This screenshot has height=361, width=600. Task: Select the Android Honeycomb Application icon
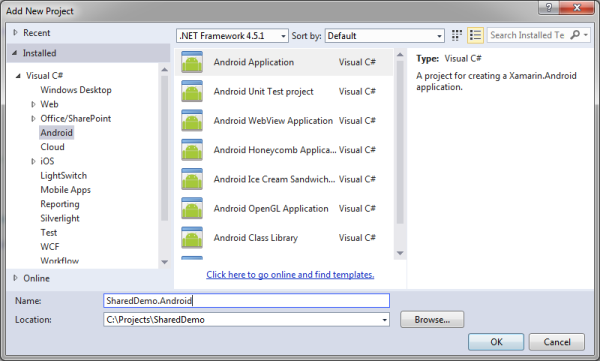tap(192, 150)
